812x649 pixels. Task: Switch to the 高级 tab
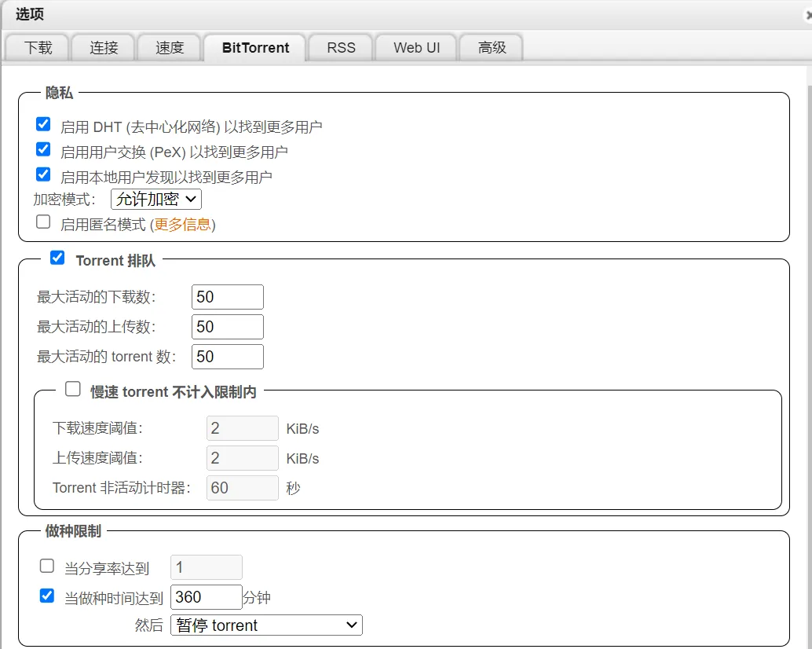click(x=492, y=48)
